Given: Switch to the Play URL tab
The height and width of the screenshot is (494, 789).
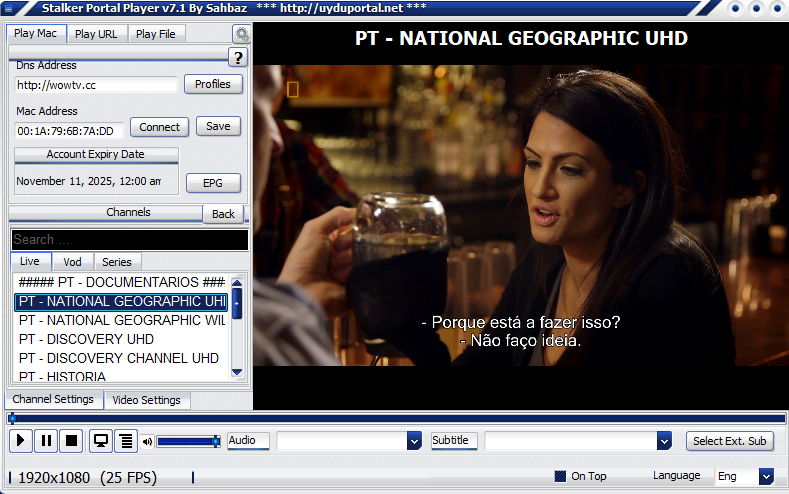Looking at the screenshot, I should [96, 34].
